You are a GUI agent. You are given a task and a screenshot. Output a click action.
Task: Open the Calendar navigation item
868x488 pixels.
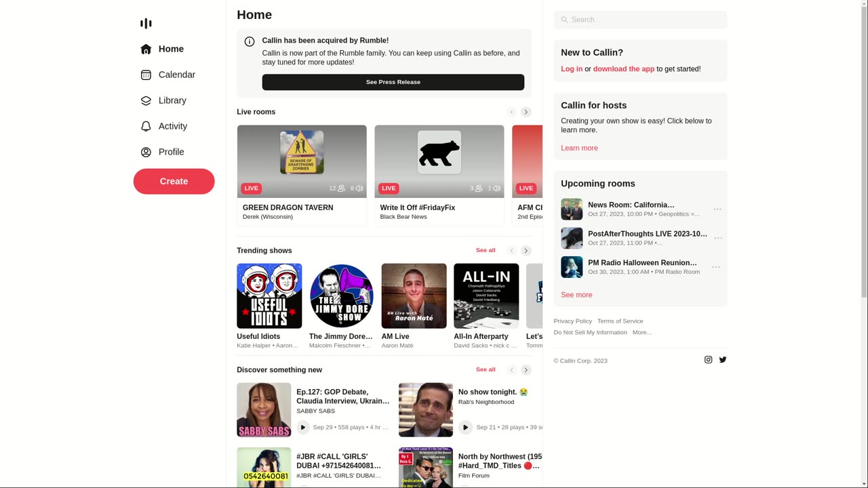167,75
